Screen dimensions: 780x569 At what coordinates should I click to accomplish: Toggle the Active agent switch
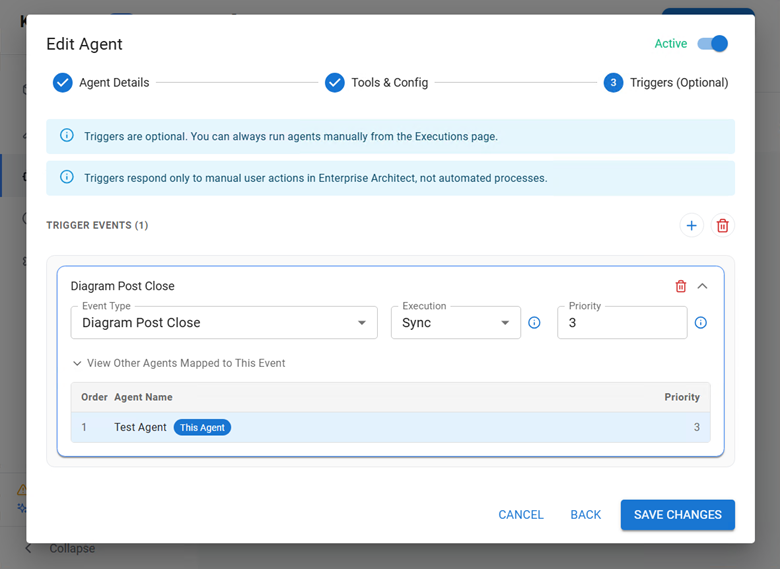pos(712,44)
